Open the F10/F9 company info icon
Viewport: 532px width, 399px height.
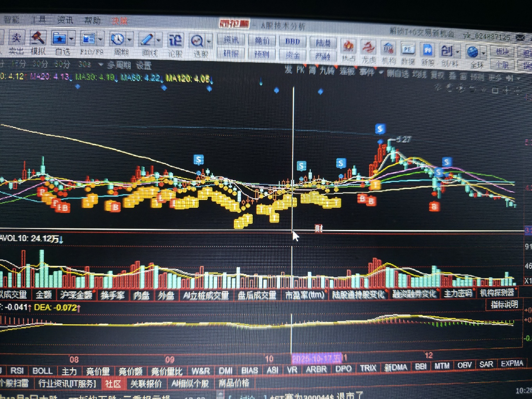[x=88, y=39]
